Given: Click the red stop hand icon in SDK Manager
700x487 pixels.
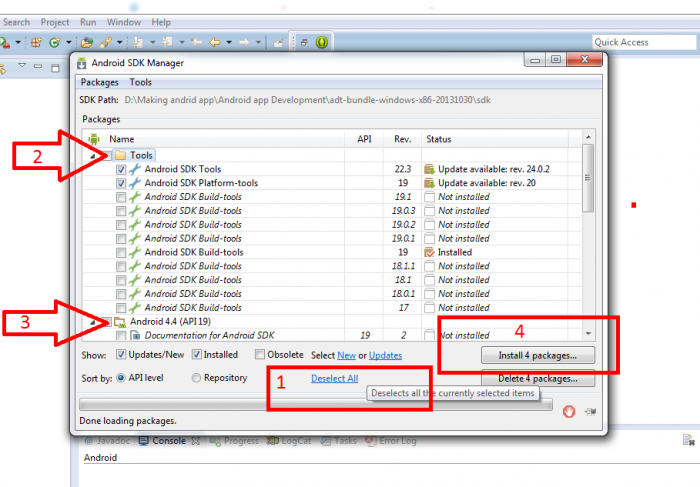Looking at the screenshot, I should click(x=569, y=412).
